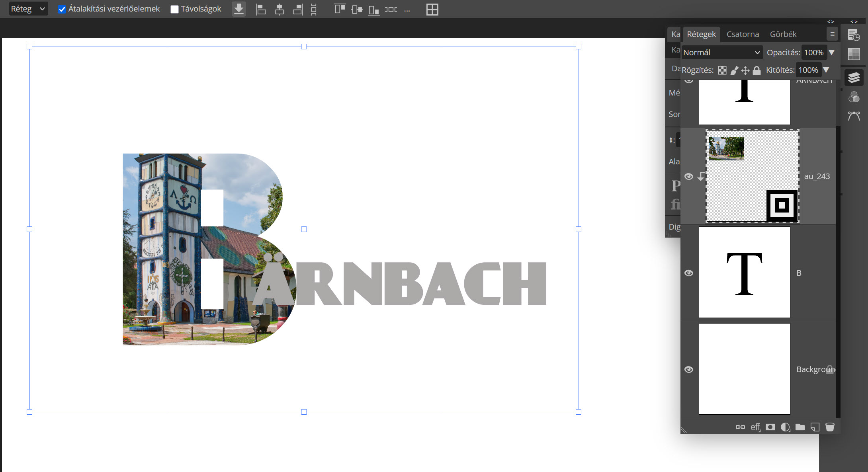Click the Layers stack icon in sidebar
Viewport: 868px width, 472px height.
coord(854,77)
